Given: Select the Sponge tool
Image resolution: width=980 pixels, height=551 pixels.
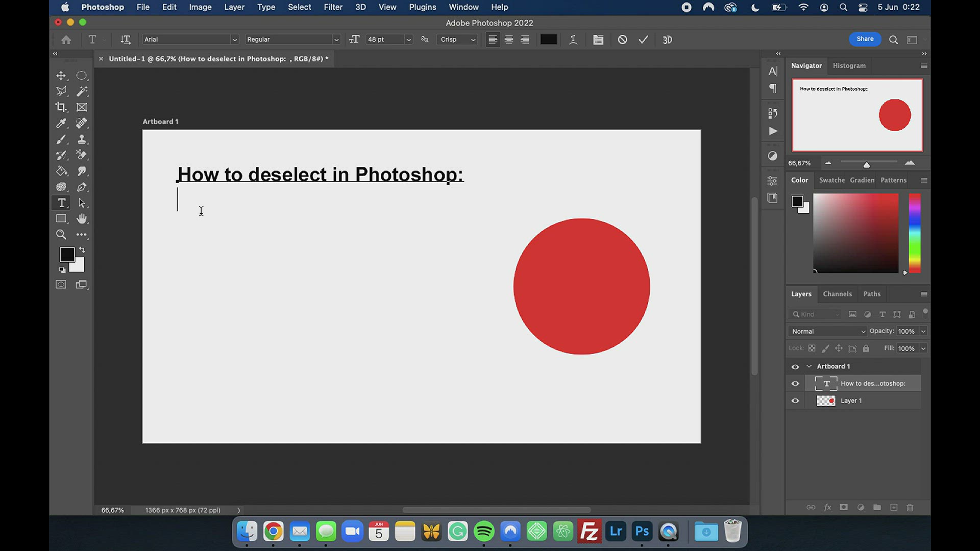Looking at the screenshot, I should 61,187.
